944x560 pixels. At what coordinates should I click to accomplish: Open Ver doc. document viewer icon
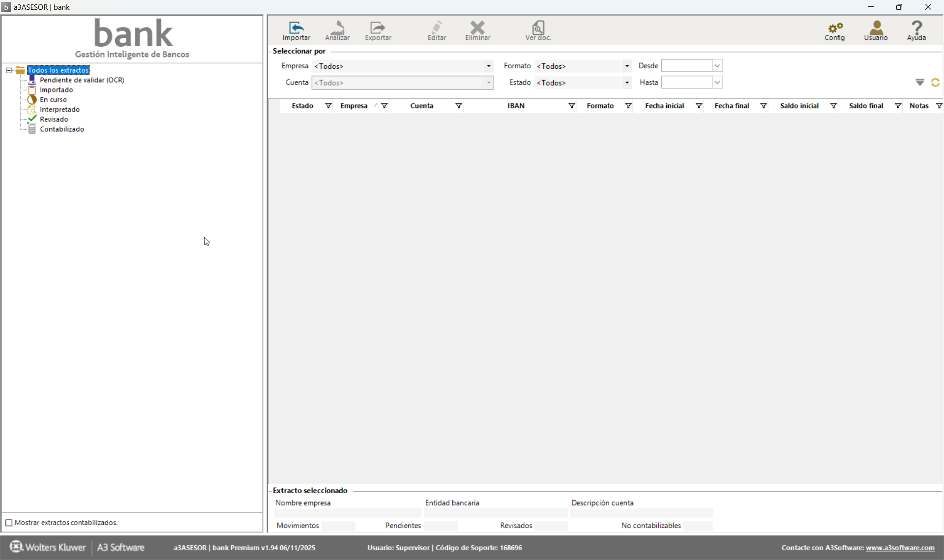tap(538, 30)
